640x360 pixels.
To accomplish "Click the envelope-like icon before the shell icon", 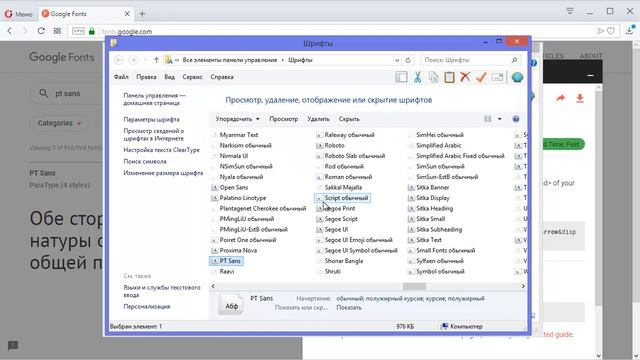I will [x=498, y=77].
